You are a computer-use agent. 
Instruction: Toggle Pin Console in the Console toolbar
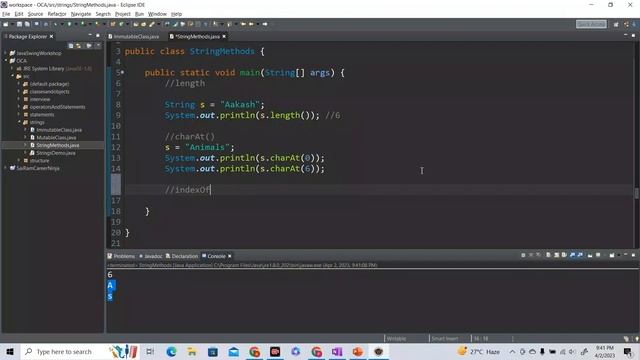pyautogui.click(x=590, y=255)
